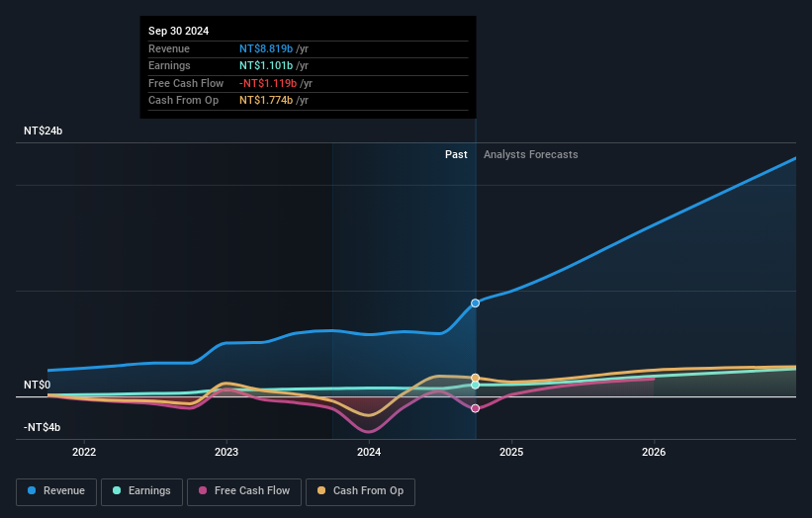Click the NT$1.101b earnings value

click(x=266, y=65)
